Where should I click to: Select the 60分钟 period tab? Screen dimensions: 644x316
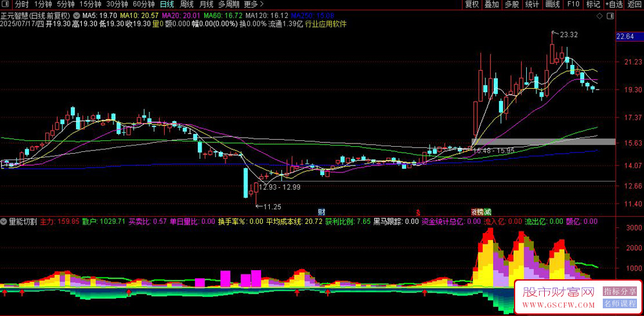point(144,5)
